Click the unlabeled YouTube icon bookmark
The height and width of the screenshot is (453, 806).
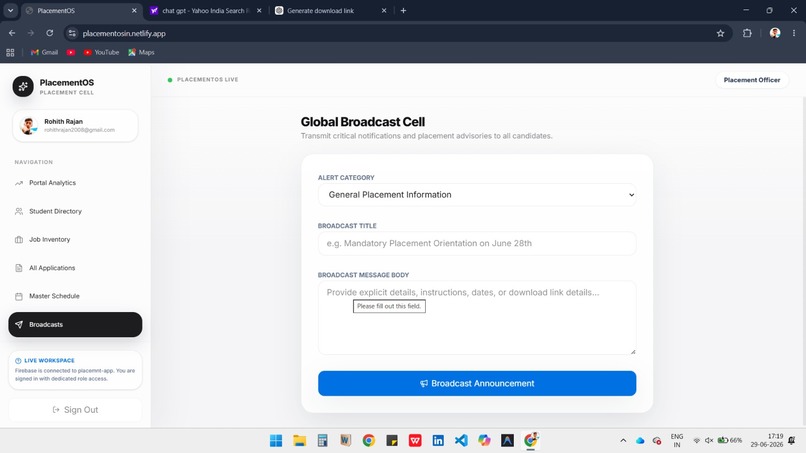71,52
